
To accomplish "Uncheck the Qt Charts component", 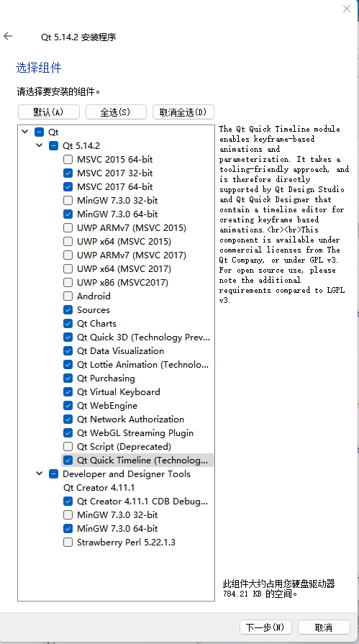I will coord(68,323).
